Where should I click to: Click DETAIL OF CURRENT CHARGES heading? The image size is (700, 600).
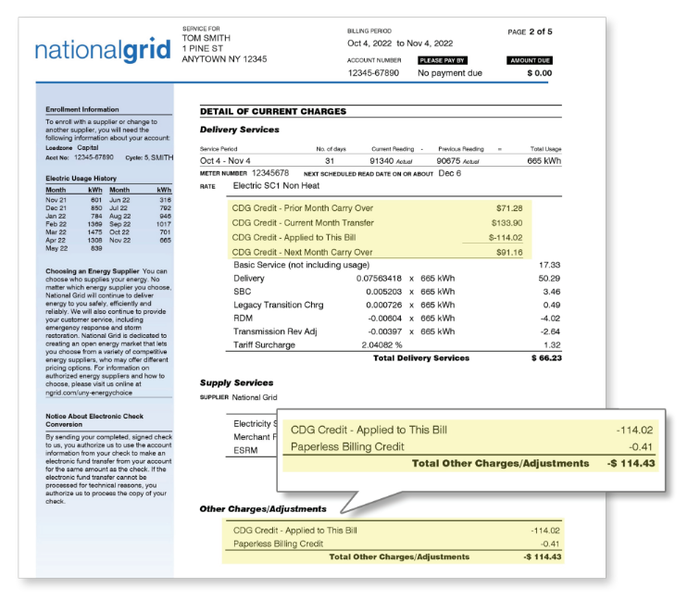click(273, 112)
